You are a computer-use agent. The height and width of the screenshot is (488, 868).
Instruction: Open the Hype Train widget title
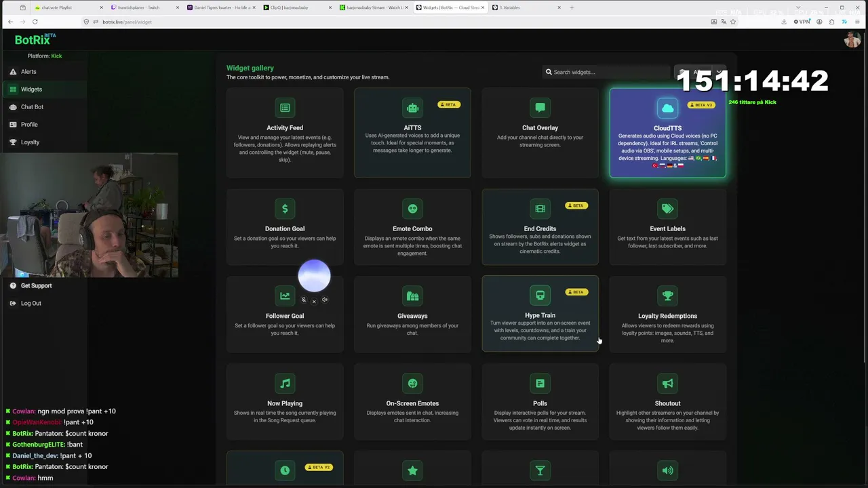(540, 315)
